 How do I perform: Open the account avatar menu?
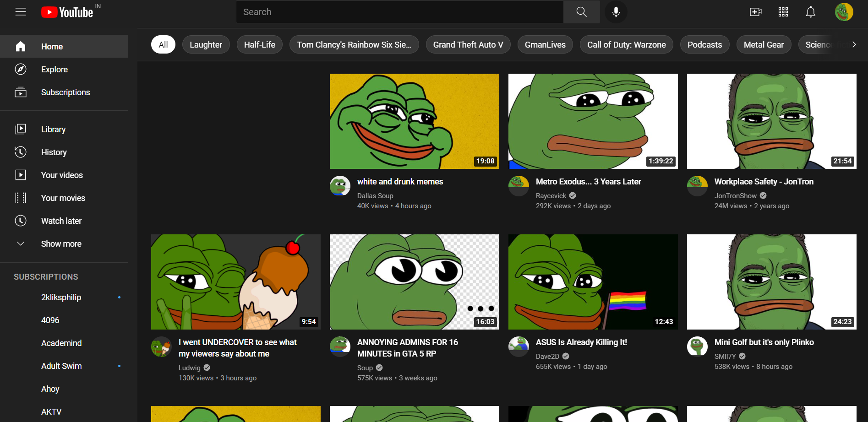pyautogui.click(x=844, y=12)
